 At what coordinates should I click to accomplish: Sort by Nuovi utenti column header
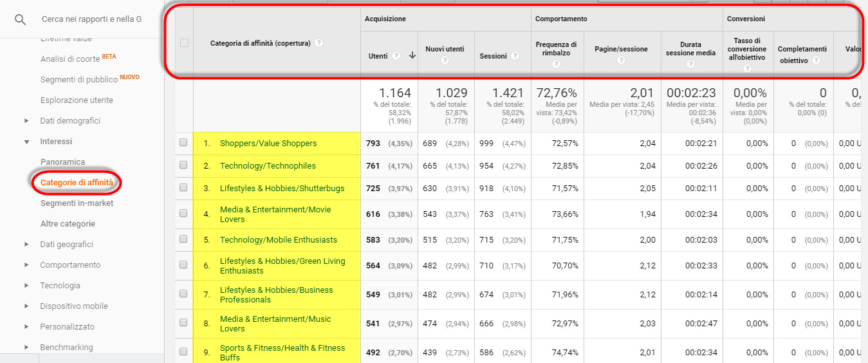[445, 49]
